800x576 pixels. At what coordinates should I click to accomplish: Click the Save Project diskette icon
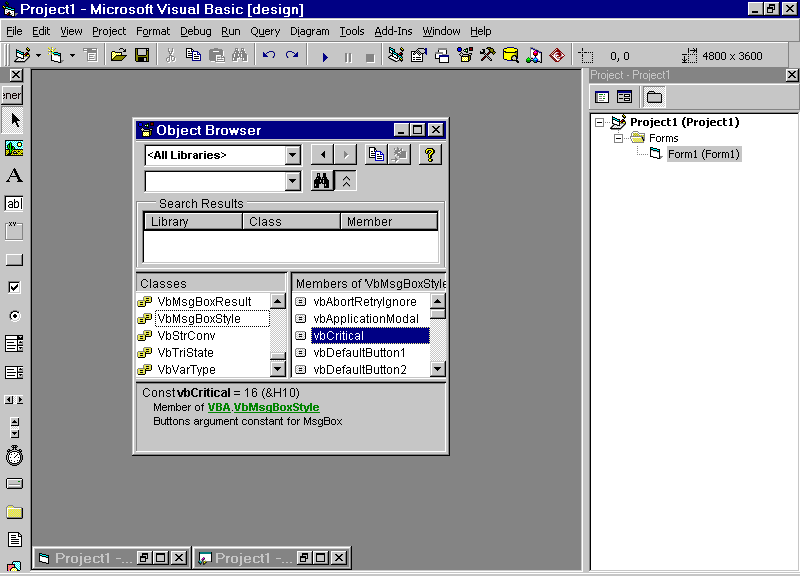click(x=142, y=55)
